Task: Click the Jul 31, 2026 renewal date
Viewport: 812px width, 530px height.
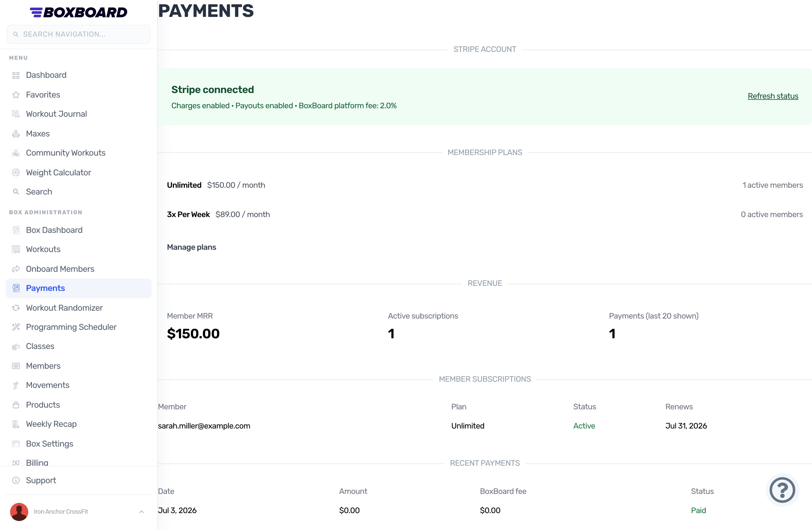Action: pos(686,426)
